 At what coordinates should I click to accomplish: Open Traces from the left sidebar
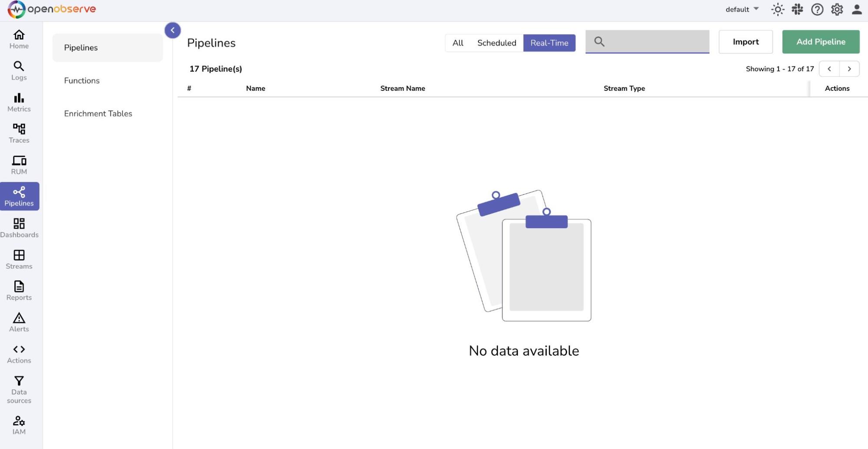(x=19, y=133)
